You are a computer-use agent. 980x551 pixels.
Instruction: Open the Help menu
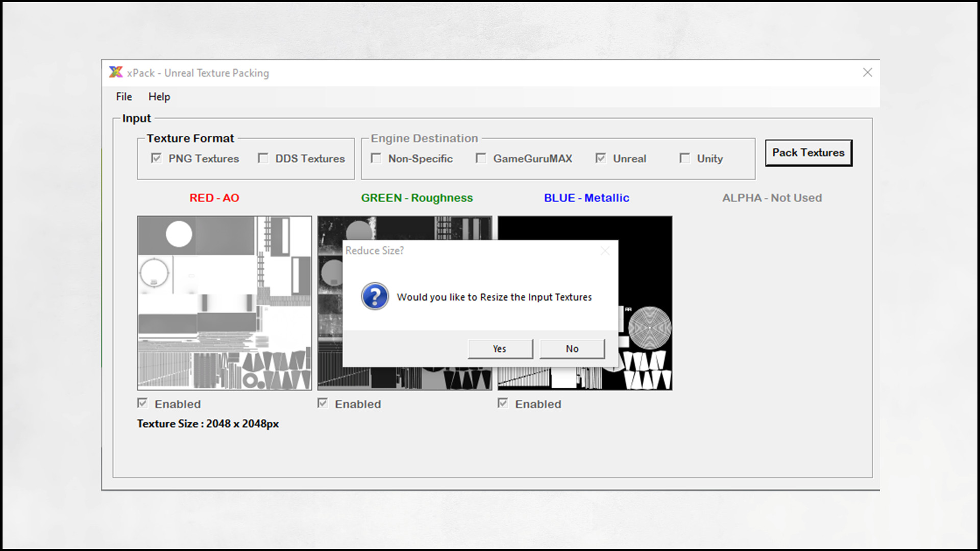tap(159, 96)
